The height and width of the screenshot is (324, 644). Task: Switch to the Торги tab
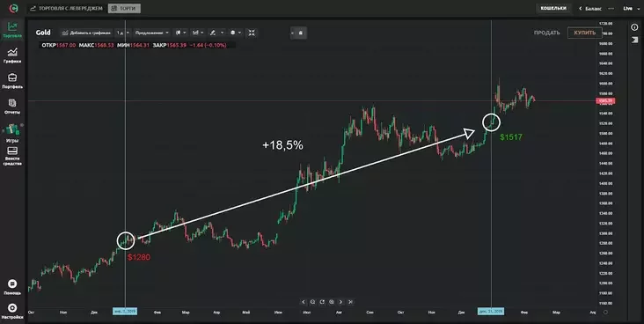click(124, 8)
